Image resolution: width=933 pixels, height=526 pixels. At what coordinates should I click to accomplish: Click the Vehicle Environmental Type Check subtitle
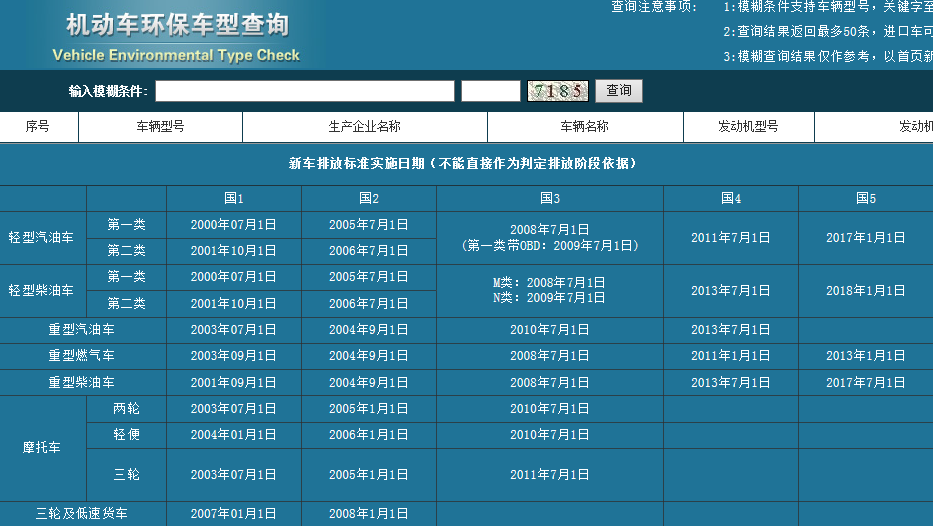pos(176,55)
